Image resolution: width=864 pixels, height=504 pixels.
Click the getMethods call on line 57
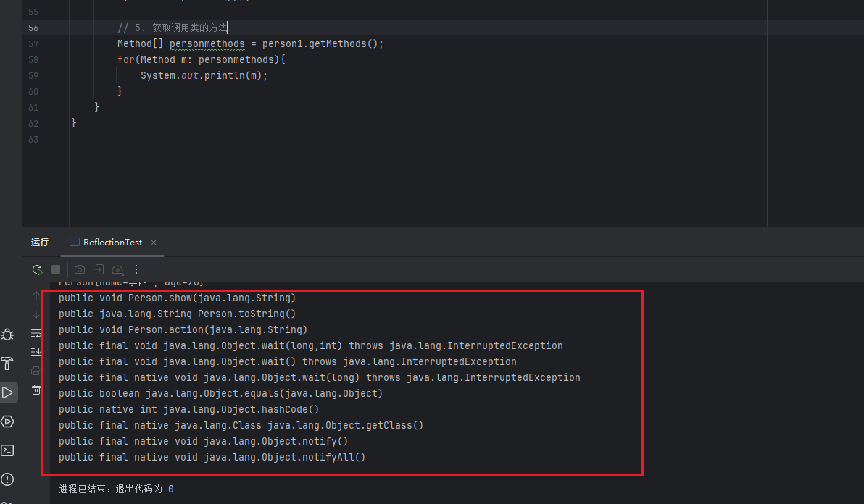pyautogui.click(x=337, y=43)
